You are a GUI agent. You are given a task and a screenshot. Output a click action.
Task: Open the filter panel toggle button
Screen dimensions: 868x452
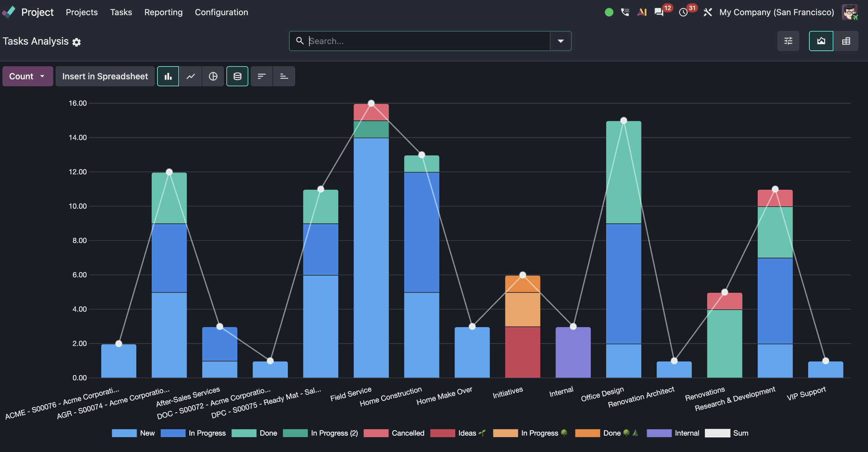788,41
